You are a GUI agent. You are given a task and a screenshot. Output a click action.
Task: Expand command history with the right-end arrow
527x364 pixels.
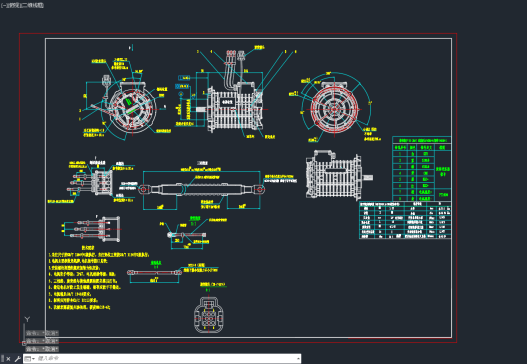pyautogui.click(x=298, y=359)
